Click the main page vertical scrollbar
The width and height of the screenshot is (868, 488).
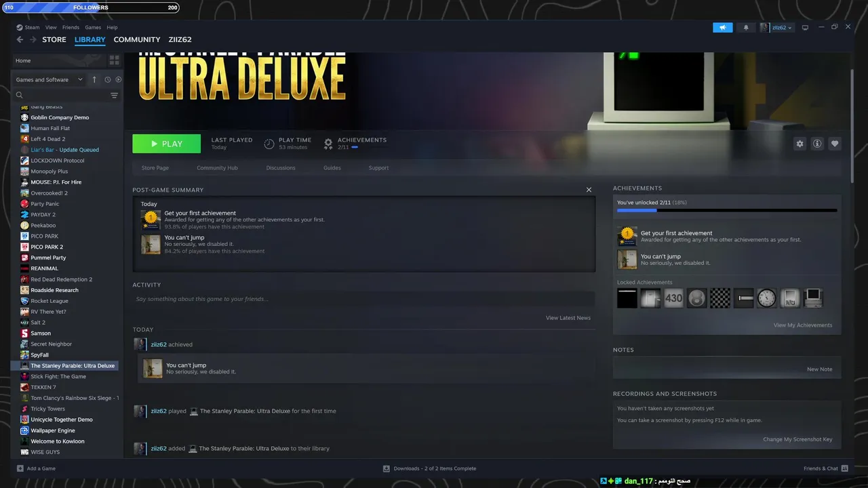[852, 125]
